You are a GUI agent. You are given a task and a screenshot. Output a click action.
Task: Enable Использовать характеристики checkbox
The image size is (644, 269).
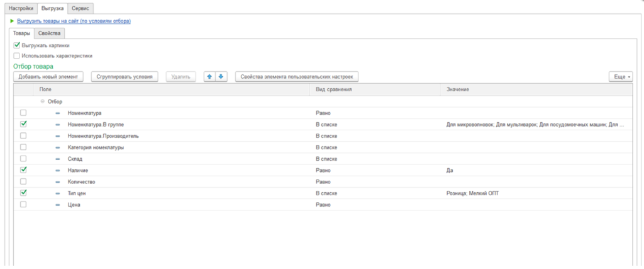(x=17, y=55)
